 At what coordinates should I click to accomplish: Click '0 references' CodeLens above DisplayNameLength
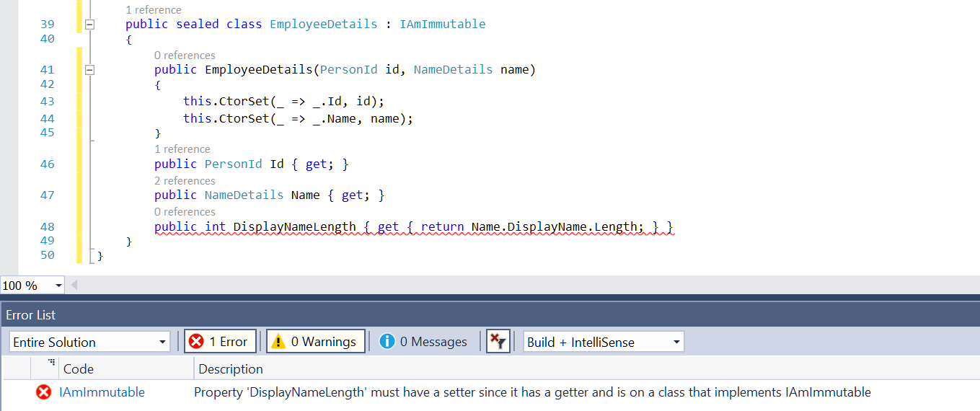tap(185, 211)
